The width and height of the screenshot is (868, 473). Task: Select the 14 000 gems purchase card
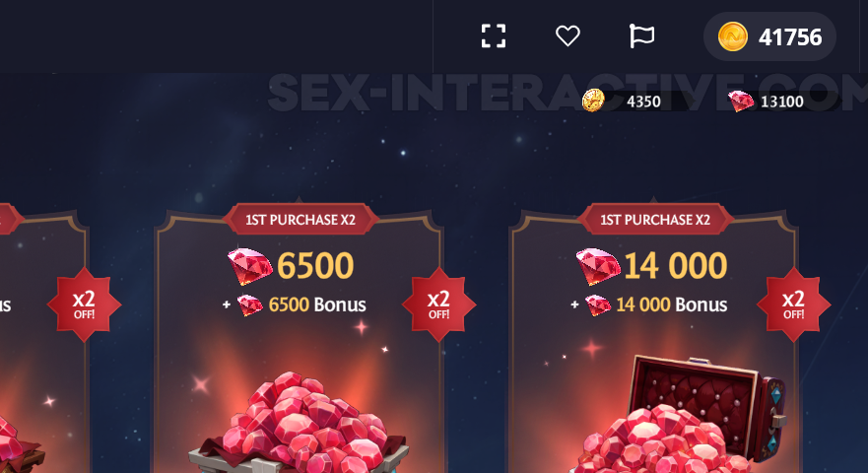coord(653,341)
